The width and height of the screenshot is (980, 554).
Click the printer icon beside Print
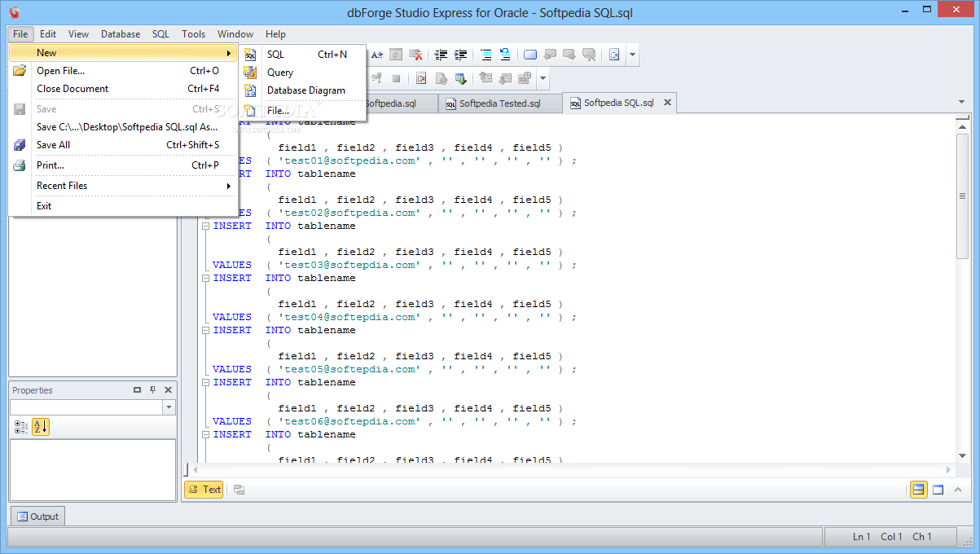(x=20, y=165)
